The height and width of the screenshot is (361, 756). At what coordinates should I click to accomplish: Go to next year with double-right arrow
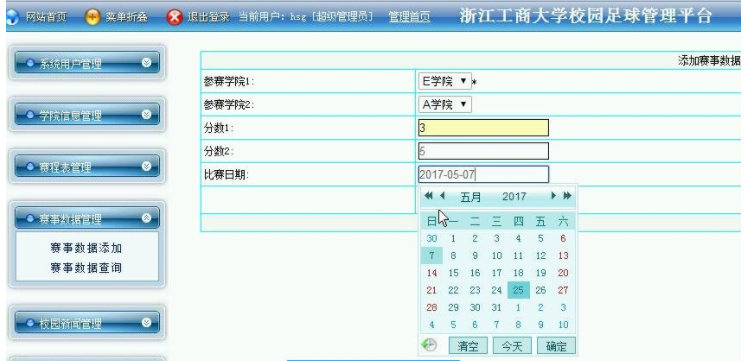point(567,196)
